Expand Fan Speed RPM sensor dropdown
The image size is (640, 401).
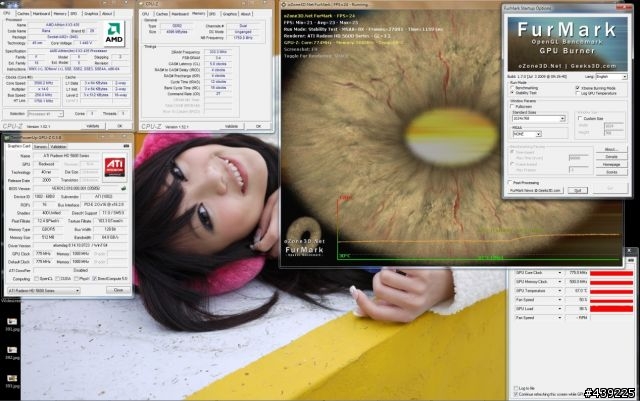pos(560,318)
